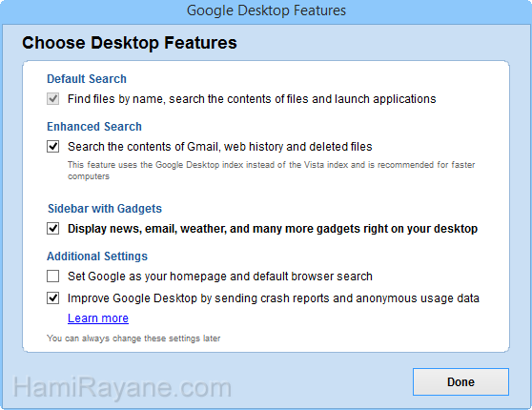Disable Sidebar with Gadgets display checkbox

pos(53,229)
